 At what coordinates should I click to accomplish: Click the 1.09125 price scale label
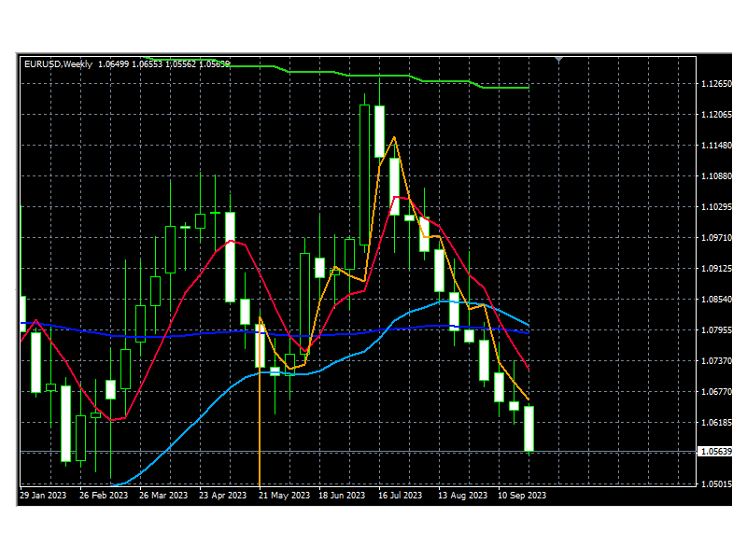[716, 269]
